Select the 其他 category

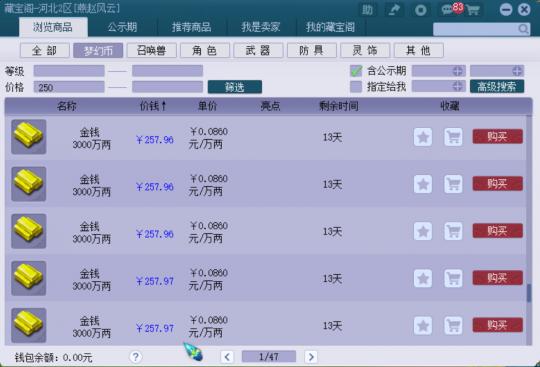point(418,51)
